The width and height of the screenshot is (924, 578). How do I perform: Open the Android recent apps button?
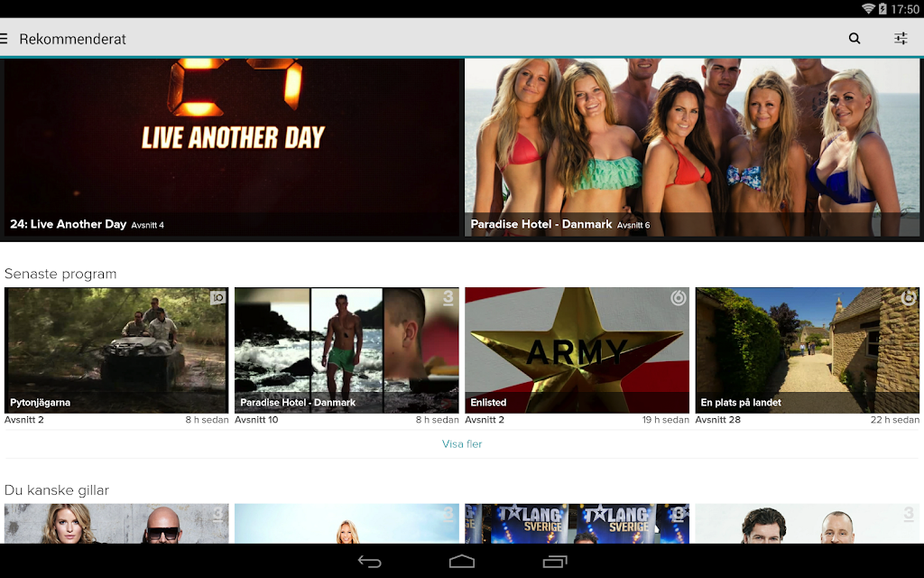click(555, 562)
